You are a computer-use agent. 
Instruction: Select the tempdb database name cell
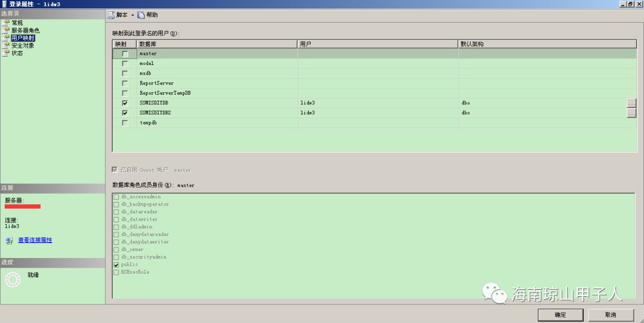click(x=217, y=123)
